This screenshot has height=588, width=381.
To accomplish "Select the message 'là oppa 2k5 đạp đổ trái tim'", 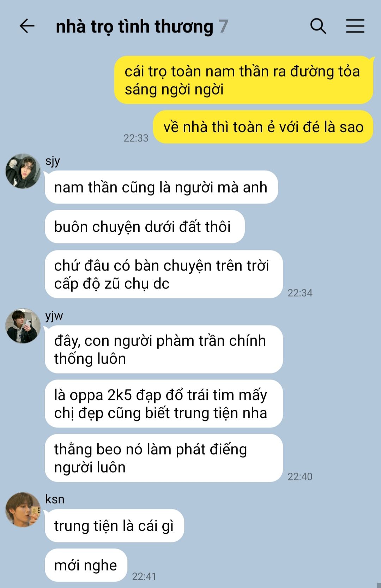I will 164,404.
